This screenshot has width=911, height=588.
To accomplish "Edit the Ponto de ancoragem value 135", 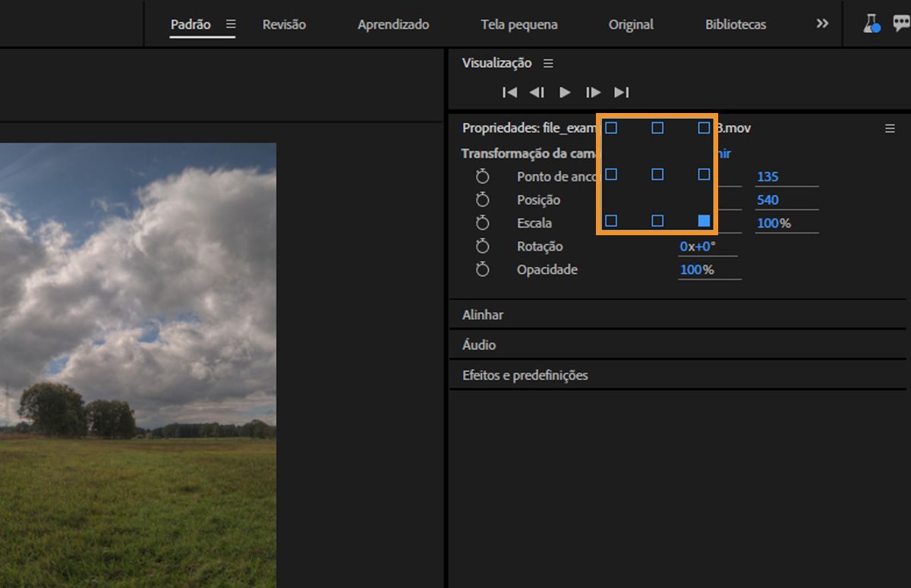I will (768, 177).
